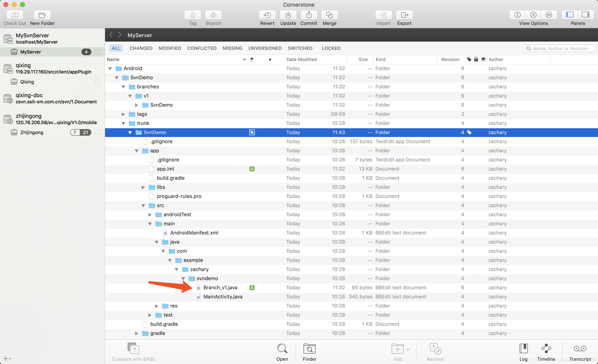Viewport: 598px width, 364px height.
Task: Click the Update toolbar icon
Action: pyautogui.click(x=288, y=15)
